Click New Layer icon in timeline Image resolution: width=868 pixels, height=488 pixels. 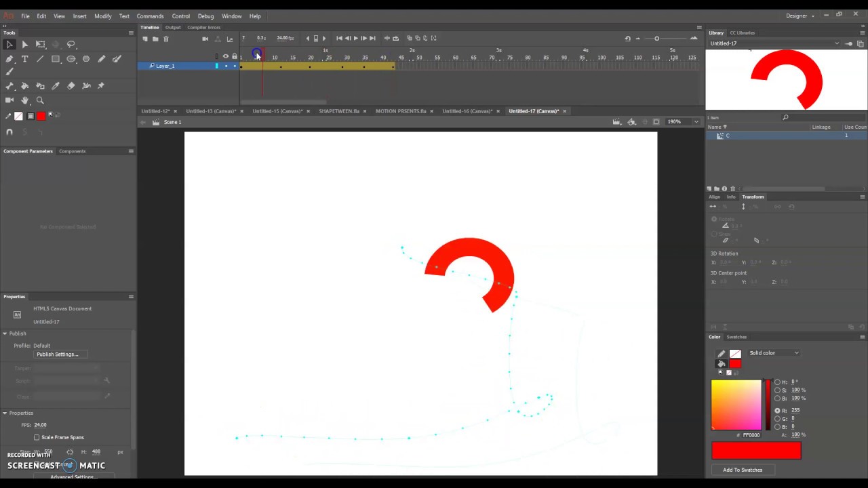tap(145, 39)
